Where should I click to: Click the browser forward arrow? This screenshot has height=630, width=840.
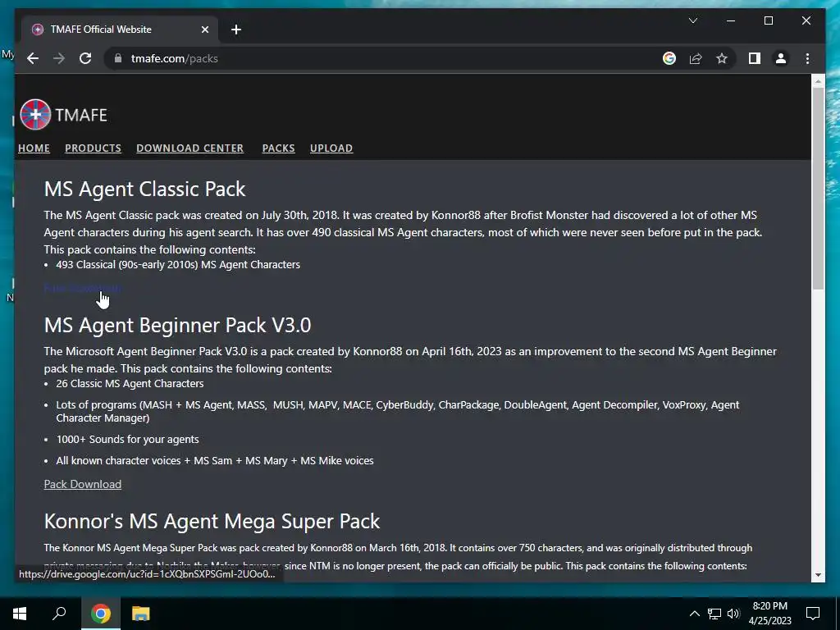click(x=59, y=58)
